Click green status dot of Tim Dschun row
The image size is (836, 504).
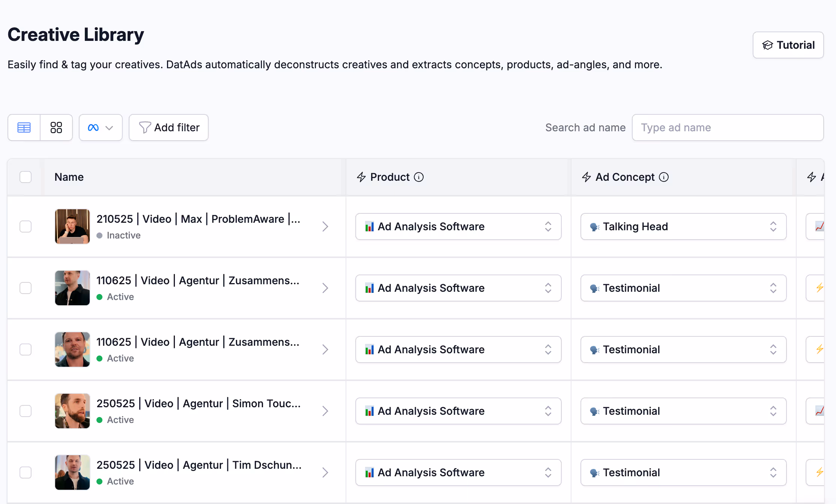pos(99,481)
